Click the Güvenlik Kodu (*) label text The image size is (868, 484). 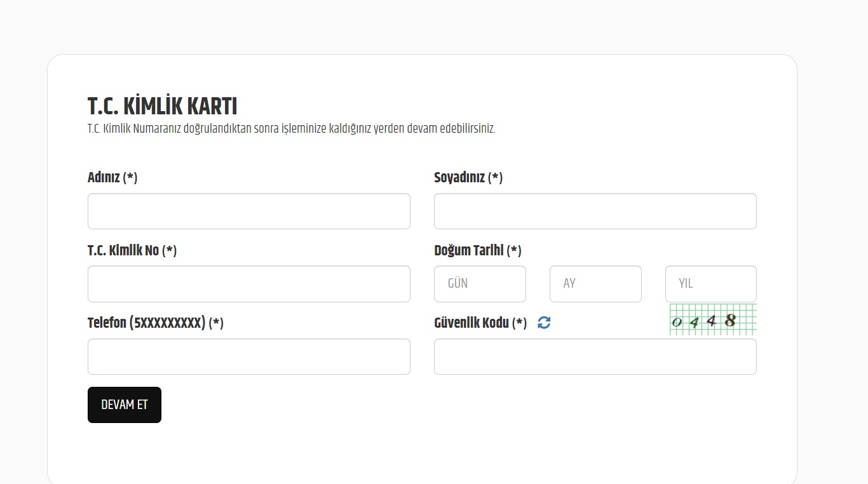(x=480, y=323)
